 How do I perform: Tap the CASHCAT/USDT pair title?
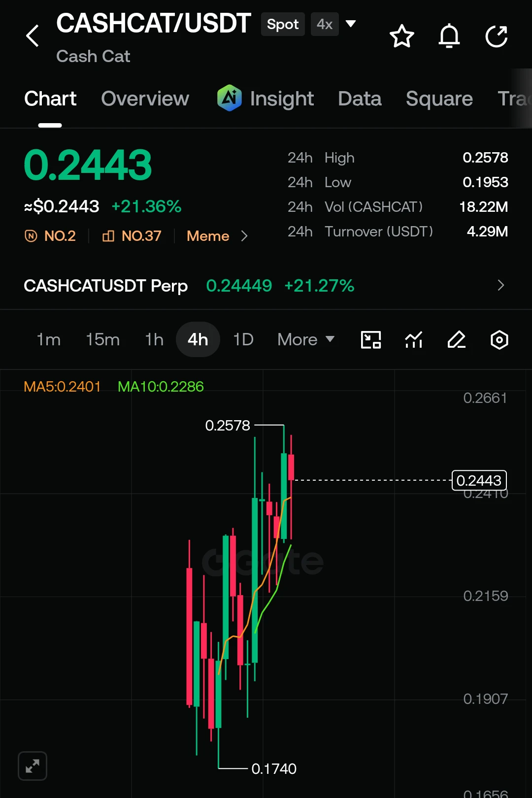coord(154,23)
